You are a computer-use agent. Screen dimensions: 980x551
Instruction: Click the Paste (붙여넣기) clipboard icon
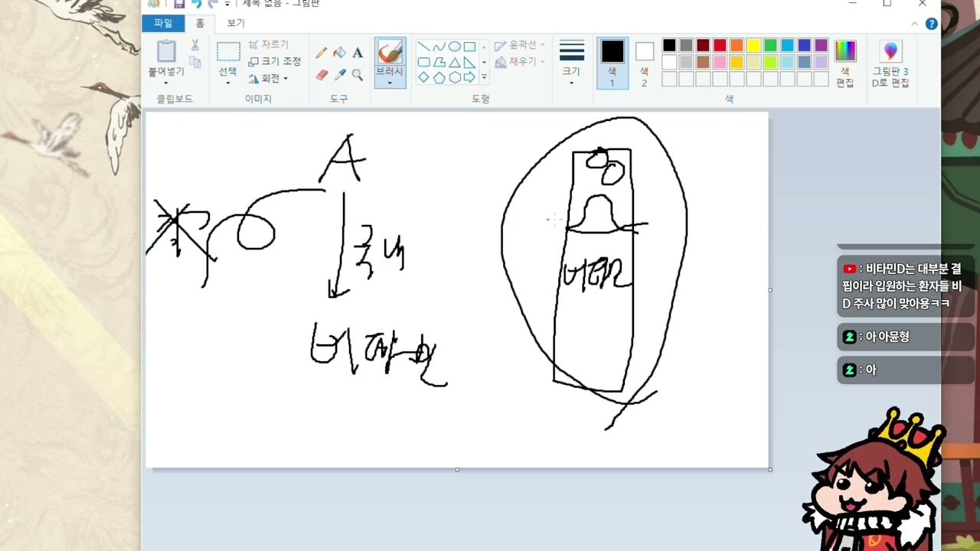[166, 51]
